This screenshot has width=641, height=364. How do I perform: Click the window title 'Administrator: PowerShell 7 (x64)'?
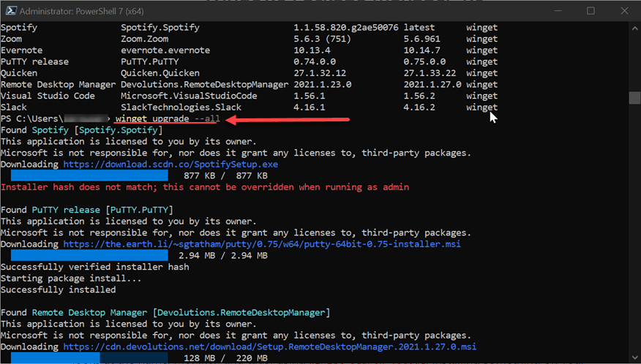[81, 12]
